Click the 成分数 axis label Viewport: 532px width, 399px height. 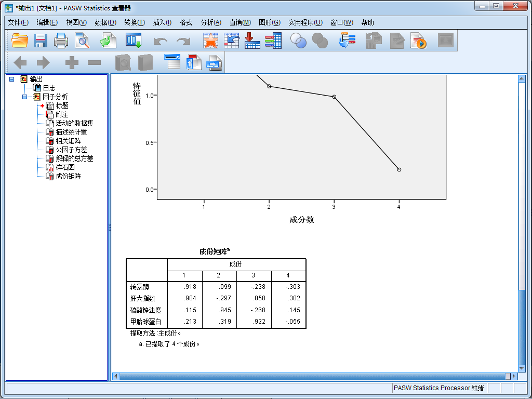coord(302,220)
